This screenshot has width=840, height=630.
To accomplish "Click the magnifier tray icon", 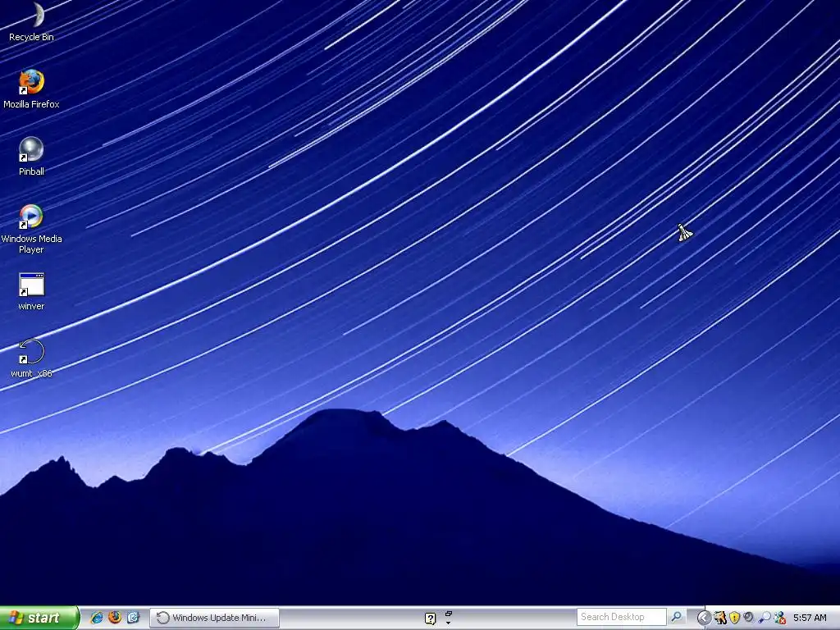I will [765, 618].
